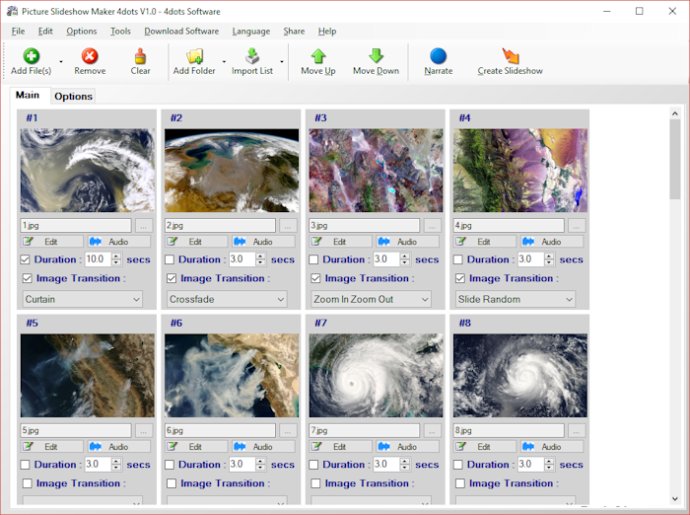Open the Add Folder tool
Image resolution: width=690 pixels, height=515 pixels.
click(194, 62)
